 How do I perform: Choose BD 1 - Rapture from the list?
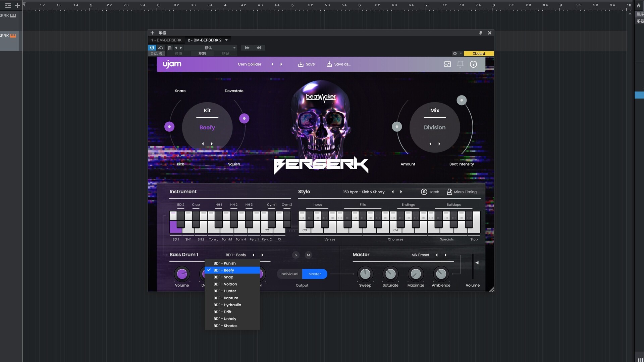232,298
